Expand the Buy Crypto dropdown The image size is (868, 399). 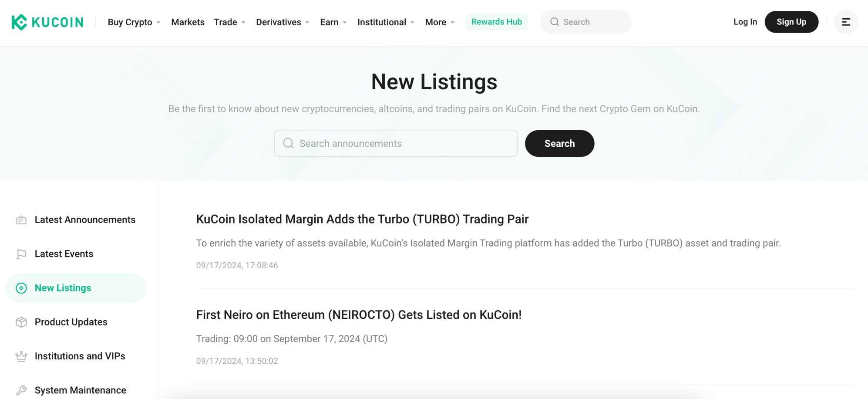(x=130, y=22)
